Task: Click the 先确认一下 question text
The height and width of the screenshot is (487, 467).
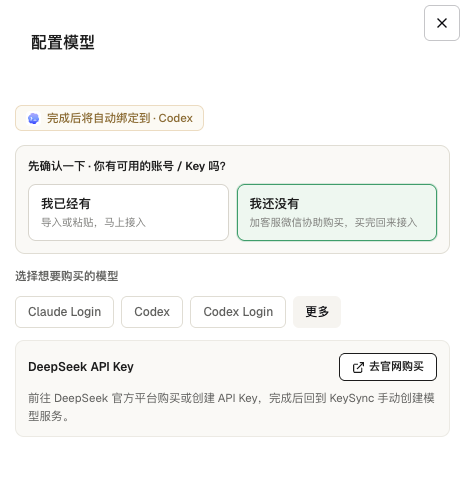Action: [x=127, y=166]
